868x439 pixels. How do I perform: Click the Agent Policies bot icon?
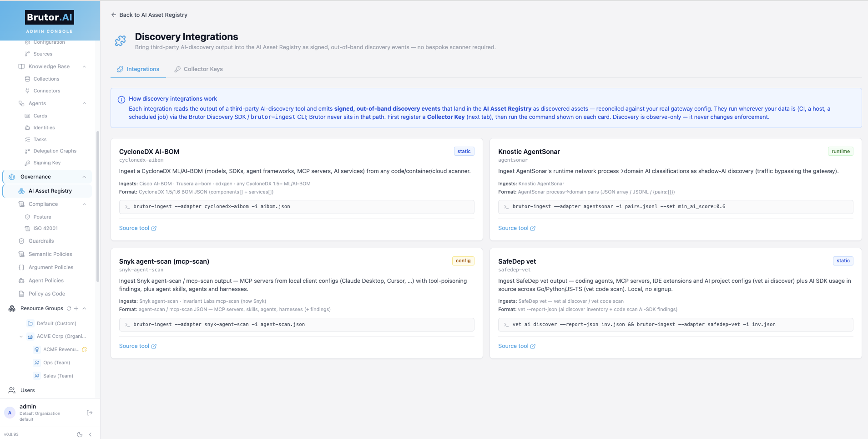(21, 281)
